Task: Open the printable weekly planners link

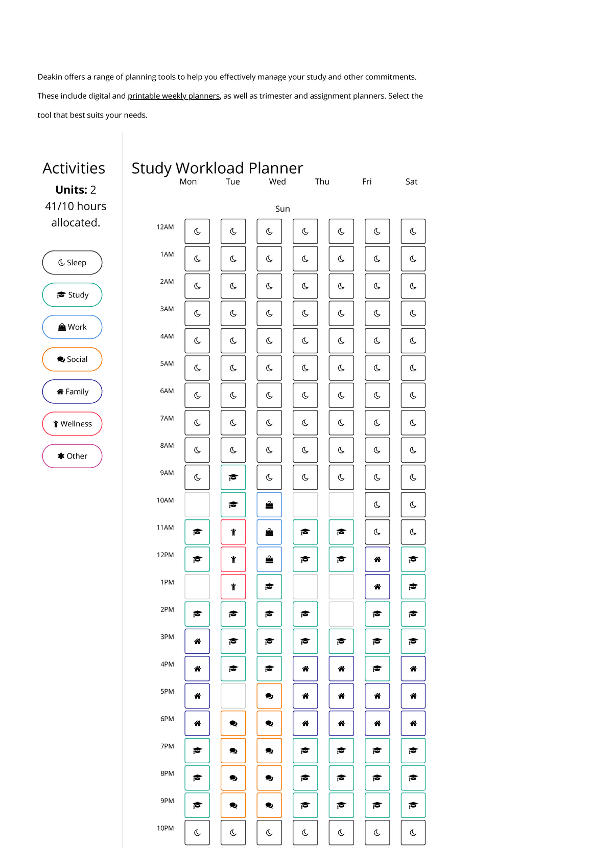Action: pyautogui.click(x=174, y=96)
